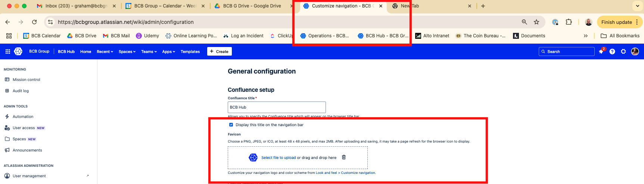The image size is (644, 184).
Task: Go to Home in Confluence navigation
Action: click(x=85, y=52)
